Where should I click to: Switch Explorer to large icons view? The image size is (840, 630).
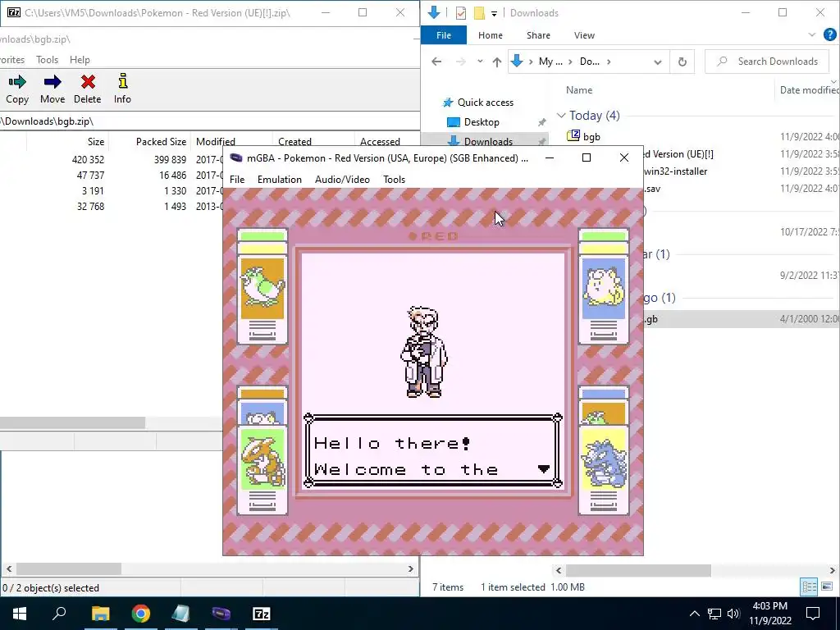827,587
